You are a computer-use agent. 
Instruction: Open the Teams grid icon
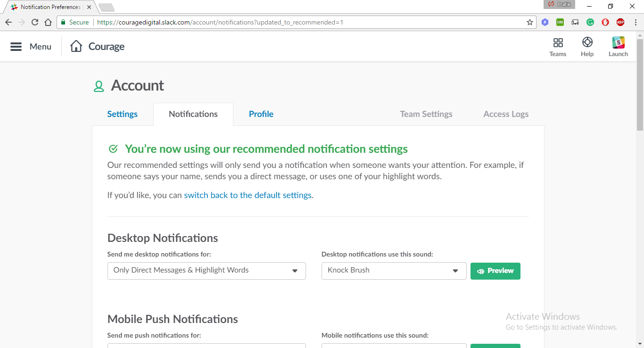tap(558, 43)
